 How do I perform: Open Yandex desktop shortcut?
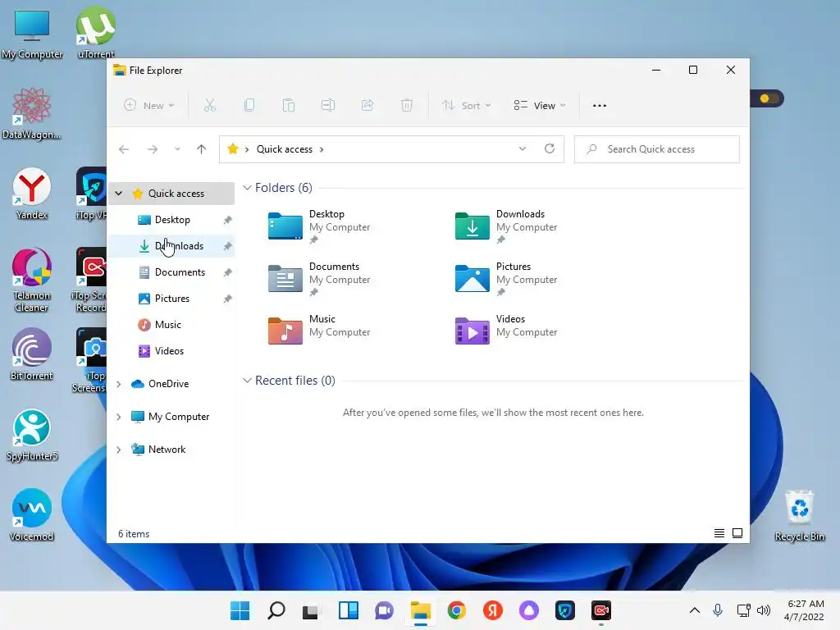coord(32,194)
